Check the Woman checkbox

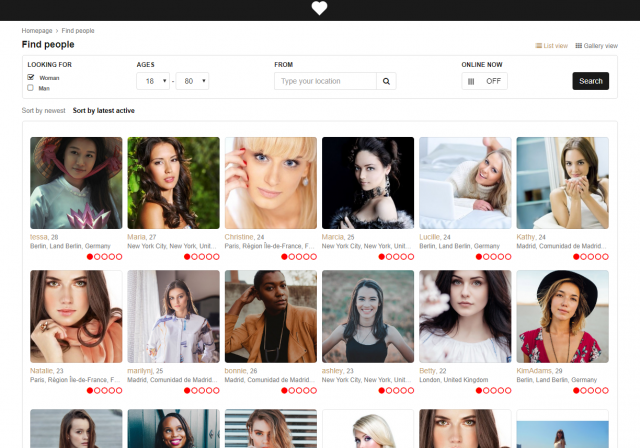pos(31,77)
